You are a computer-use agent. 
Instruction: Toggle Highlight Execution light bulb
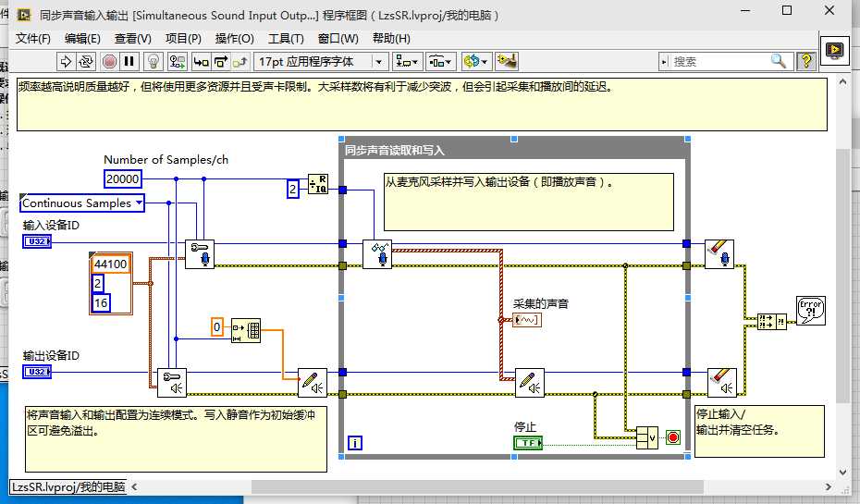(154, 61)
